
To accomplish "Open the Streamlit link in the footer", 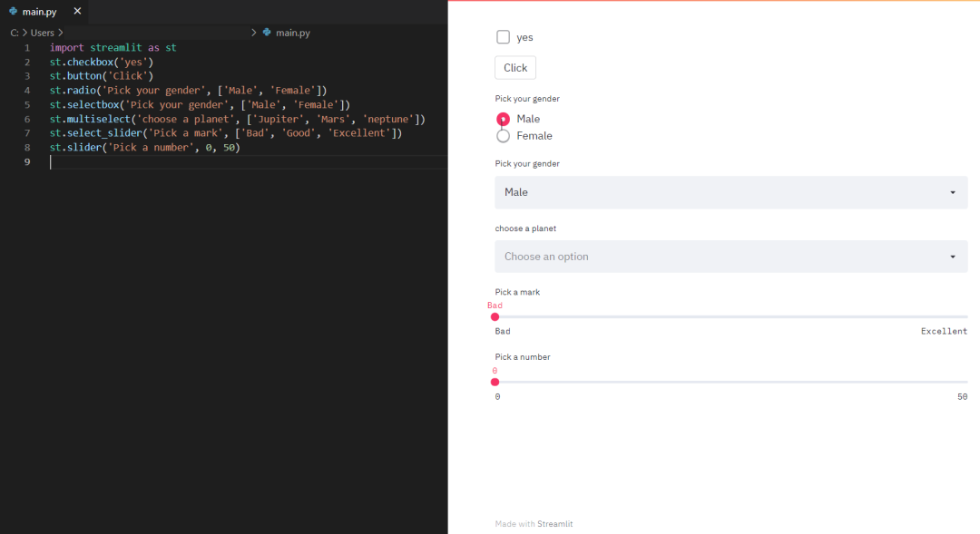I will click(x=555, y=524).
